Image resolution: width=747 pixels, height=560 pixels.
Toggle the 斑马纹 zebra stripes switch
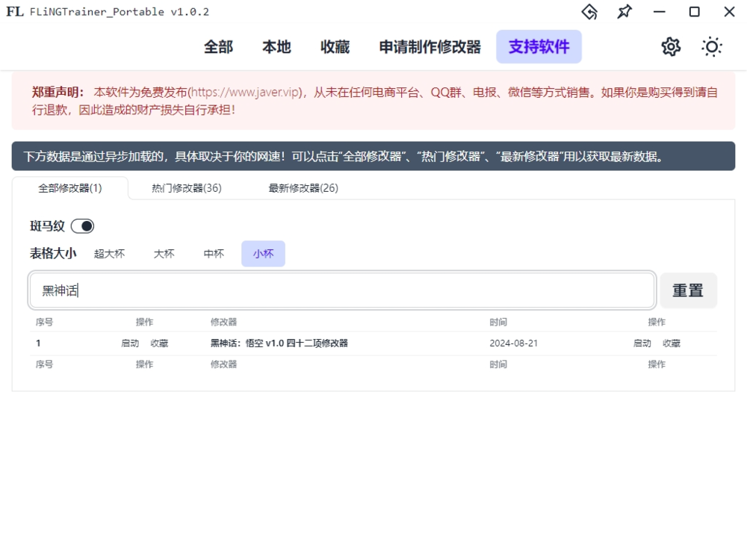pyautogui.click(x=82, y=225)
